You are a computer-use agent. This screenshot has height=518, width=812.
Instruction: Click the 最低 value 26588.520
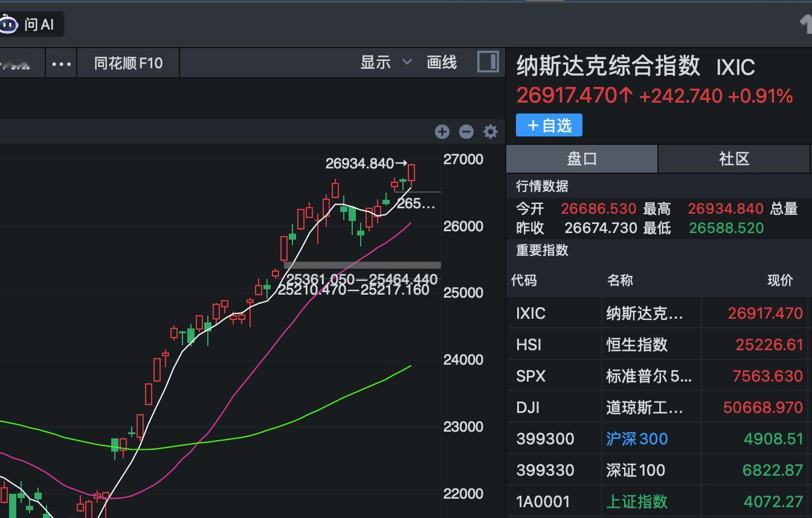[726, 228]
